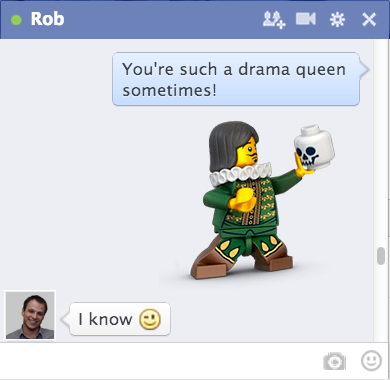
Task: Click the Rob name in header
Action: [47, 19]
